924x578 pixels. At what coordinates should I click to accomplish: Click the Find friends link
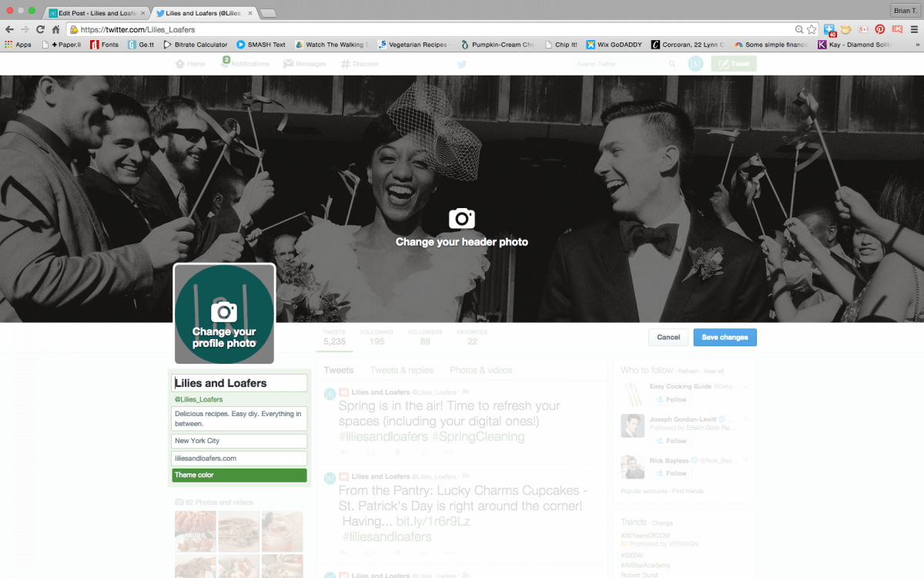[688, 491]
